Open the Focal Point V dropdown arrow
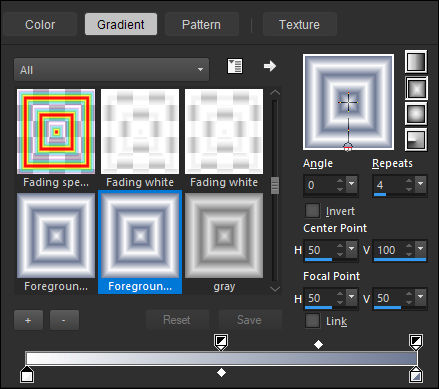The image size is (439, 389). click(x=421, y=297)
